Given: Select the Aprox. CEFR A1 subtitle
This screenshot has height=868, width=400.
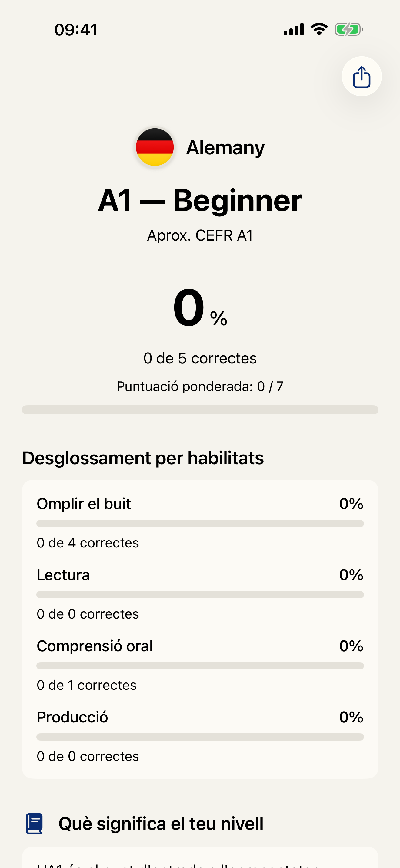Looking at the screenshot, I should click(x=200, y=235).
